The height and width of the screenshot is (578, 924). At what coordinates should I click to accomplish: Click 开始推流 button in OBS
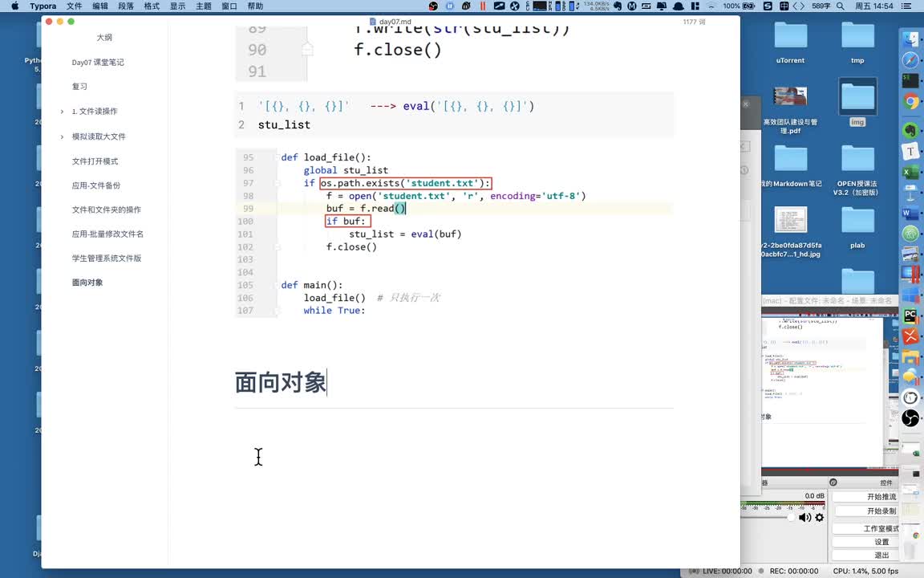866,497
